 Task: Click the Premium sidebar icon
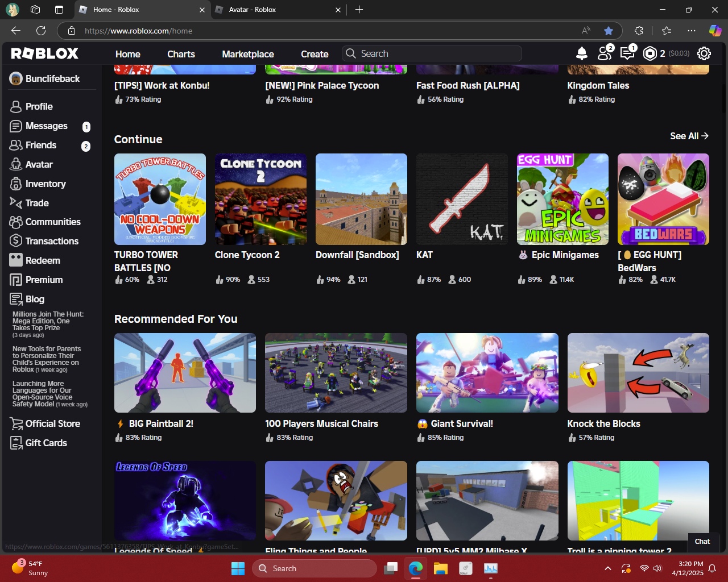click(16, 280)
